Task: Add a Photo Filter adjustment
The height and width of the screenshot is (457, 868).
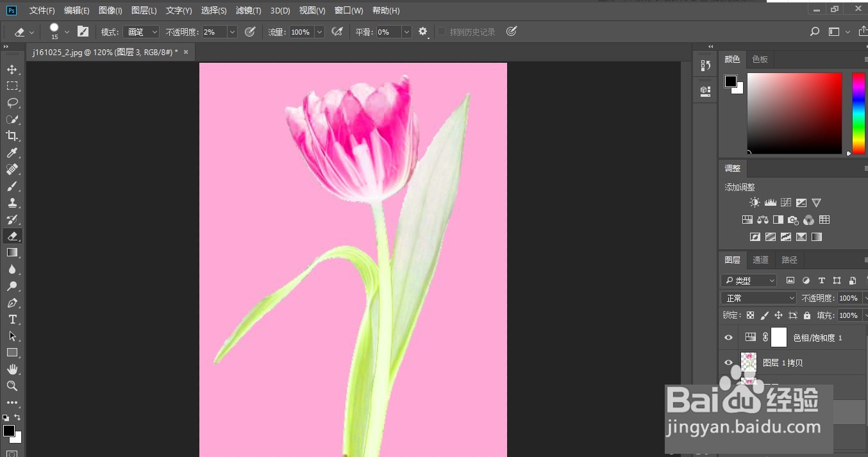Action: point(794,220)
